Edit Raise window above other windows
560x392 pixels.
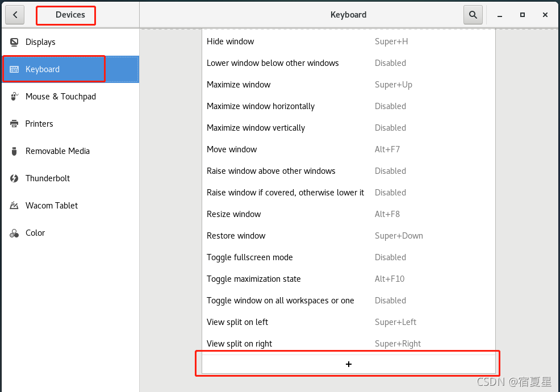tap(349, 171)
